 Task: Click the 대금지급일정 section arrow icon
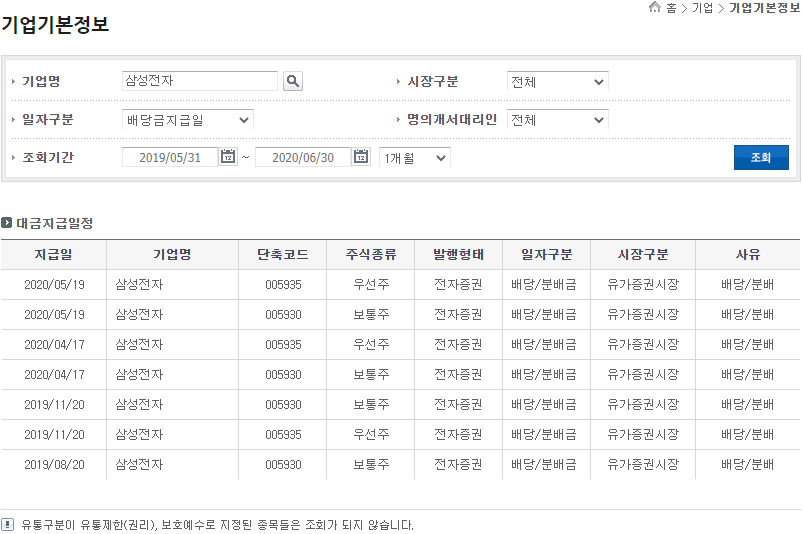pyautogui.click(x=7, y=223)
